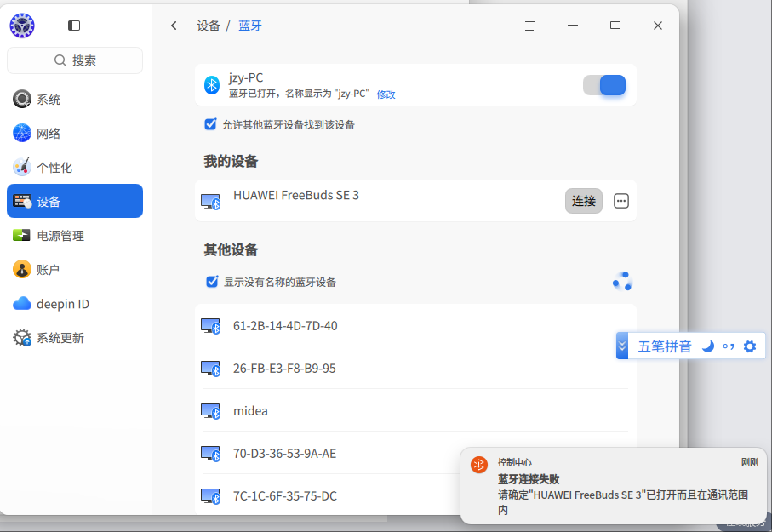
Task: Click the jzy-PC device name
Action: pyautogui.click(x=246, y=77)
